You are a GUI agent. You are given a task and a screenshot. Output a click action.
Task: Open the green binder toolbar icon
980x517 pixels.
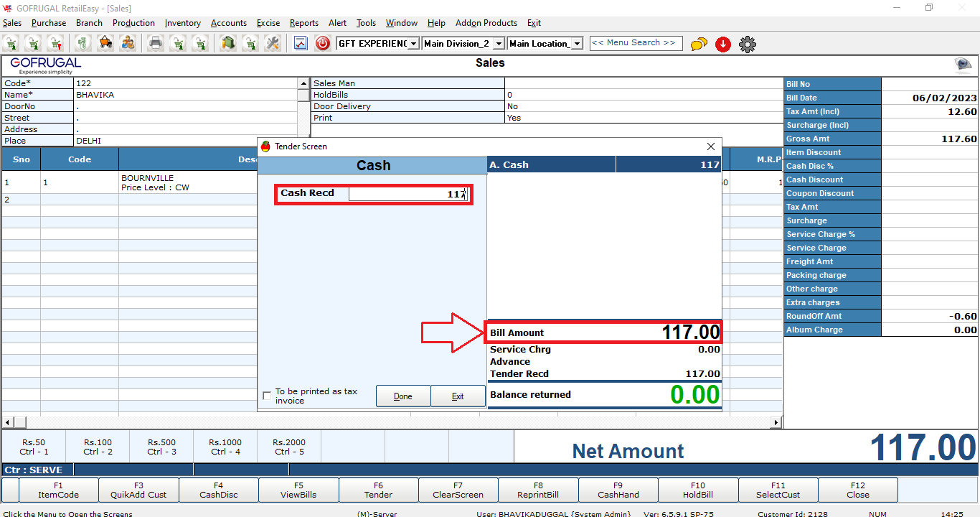pyautogui.click(x=228, y=44)
